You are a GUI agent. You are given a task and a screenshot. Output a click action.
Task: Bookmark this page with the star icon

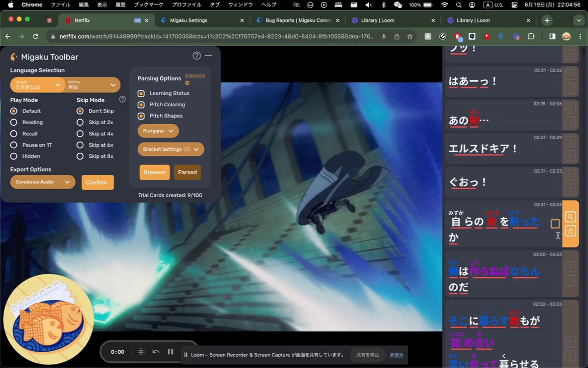[x=410, y=36]
